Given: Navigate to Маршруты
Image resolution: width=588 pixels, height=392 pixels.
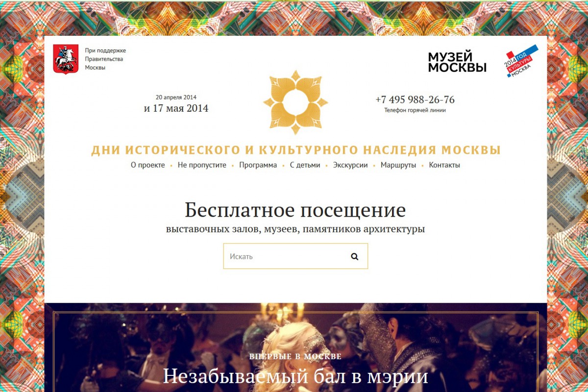Looking at the screenshot, I should point(398,165).
